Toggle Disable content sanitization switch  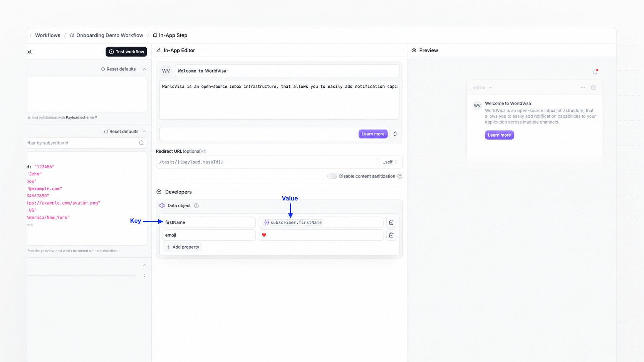coord(332,176)
